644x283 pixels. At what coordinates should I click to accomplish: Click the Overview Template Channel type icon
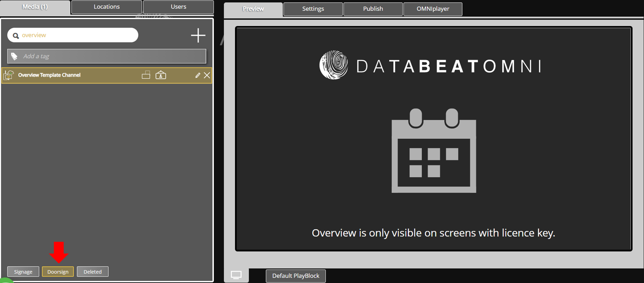9,75
